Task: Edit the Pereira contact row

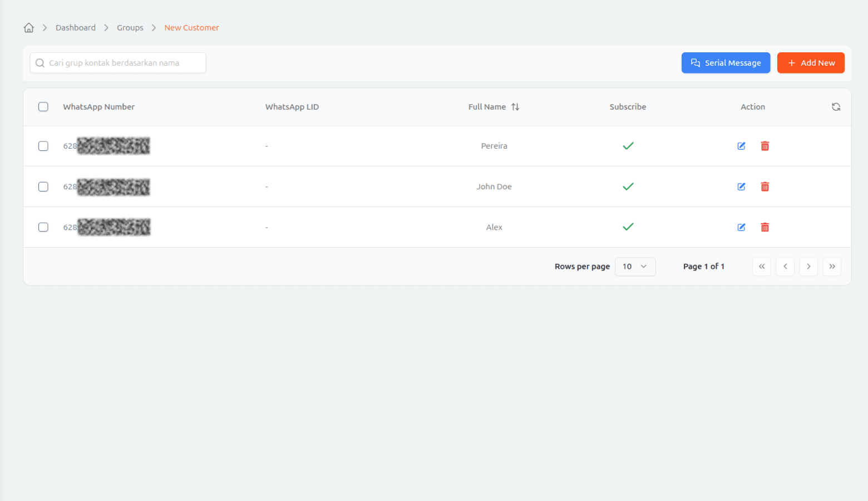Action: pyautogui.click(x=741, y=146)
